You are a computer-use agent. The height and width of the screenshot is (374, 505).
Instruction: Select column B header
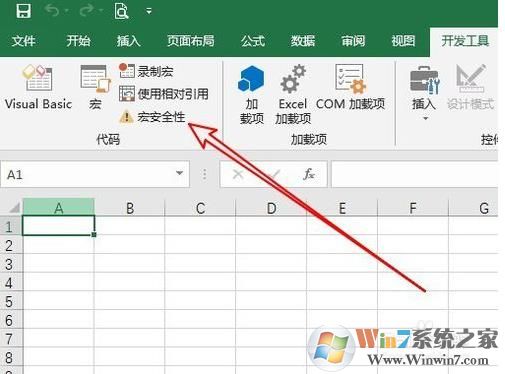(130, 208)
